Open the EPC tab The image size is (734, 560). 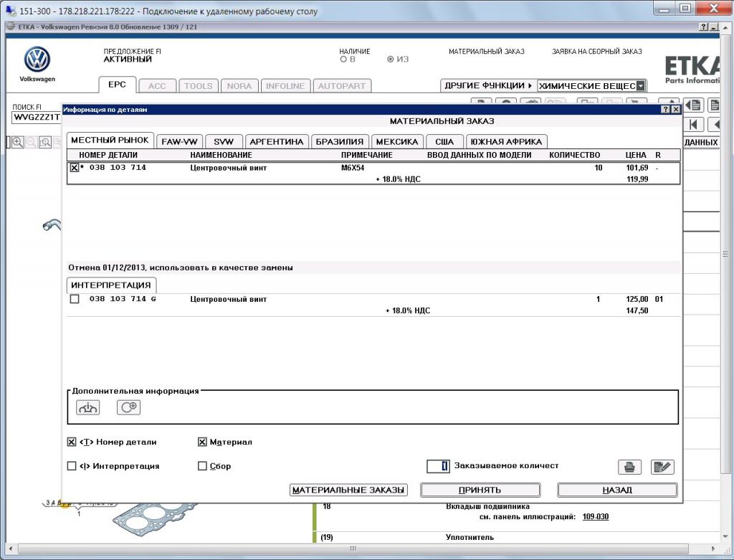coord(117,85)
